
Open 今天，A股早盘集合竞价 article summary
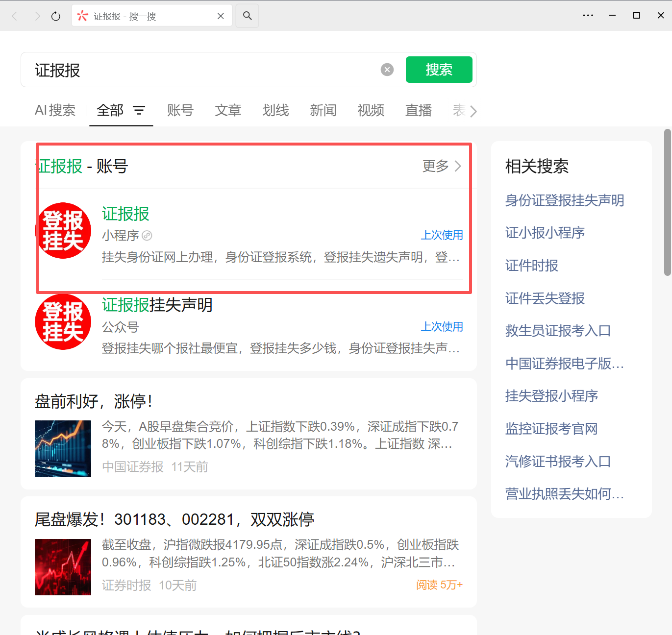pos(280,435)
